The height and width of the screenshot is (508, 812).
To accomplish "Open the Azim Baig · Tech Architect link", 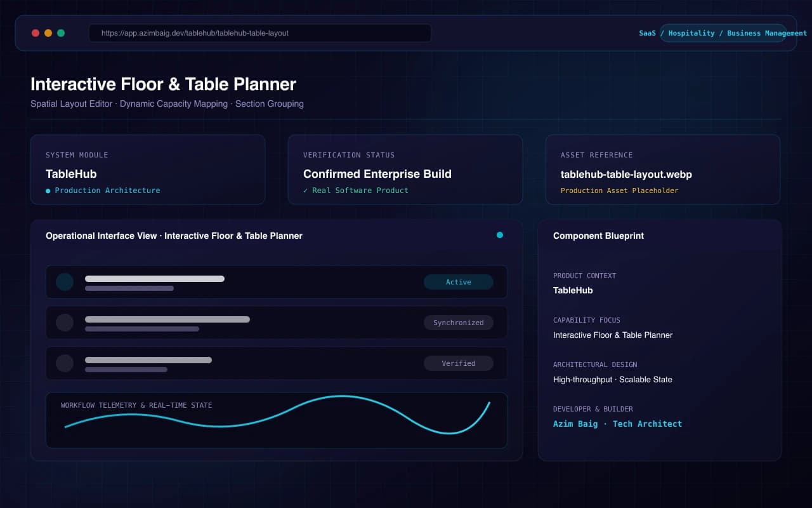I will point(617,424).
